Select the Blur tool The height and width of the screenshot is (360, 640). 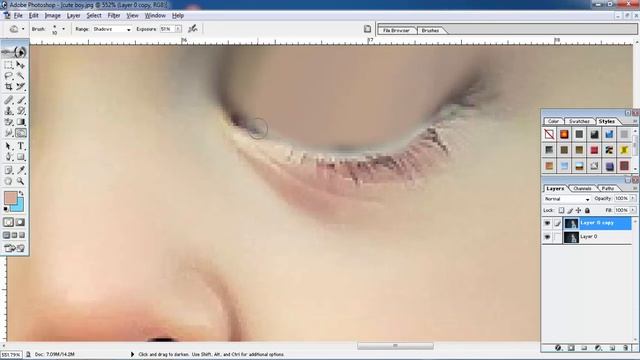pyautogui.click(x=9, y=133)
